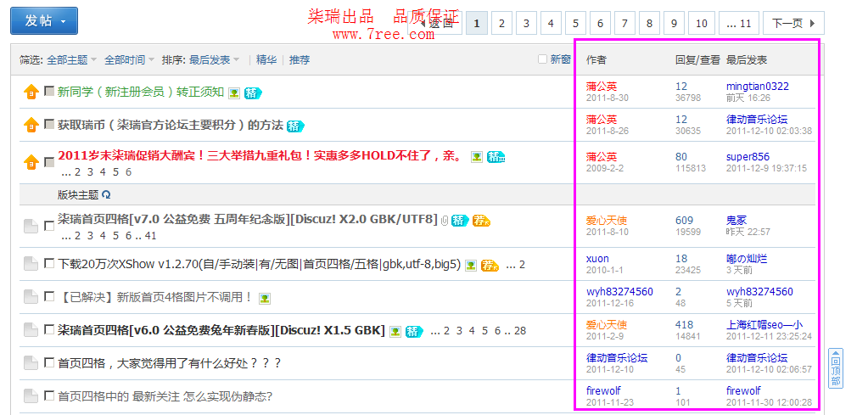Tick checkbox for 【已解决】 thread
The image size is (868, 415).
point(49,296)
